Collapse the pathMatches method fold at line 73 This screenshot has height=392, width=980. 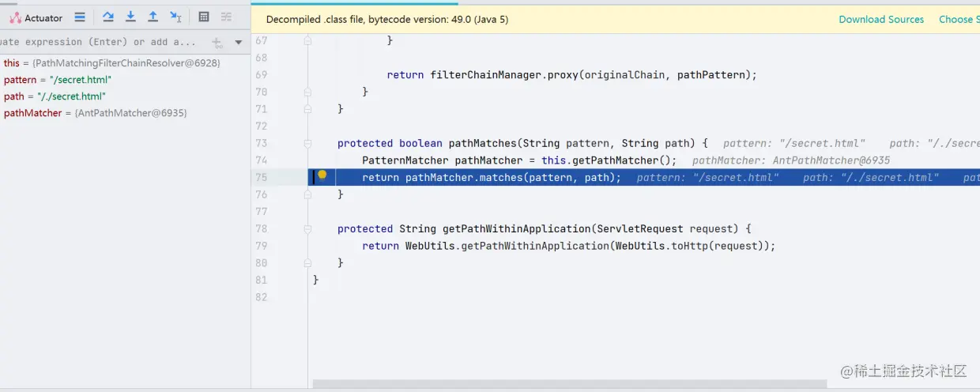308,143
